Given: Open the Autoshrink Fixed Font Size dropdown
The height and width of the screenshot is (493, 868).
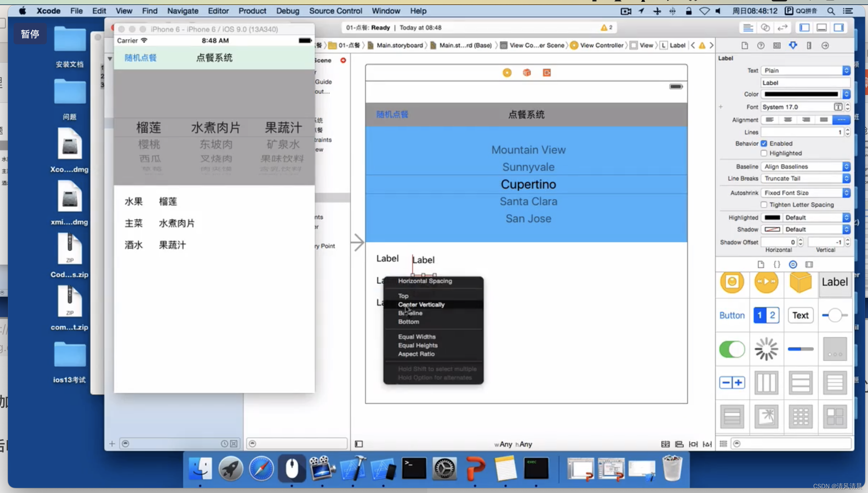Looking at the screenshot, I should [x=805, y=193].
